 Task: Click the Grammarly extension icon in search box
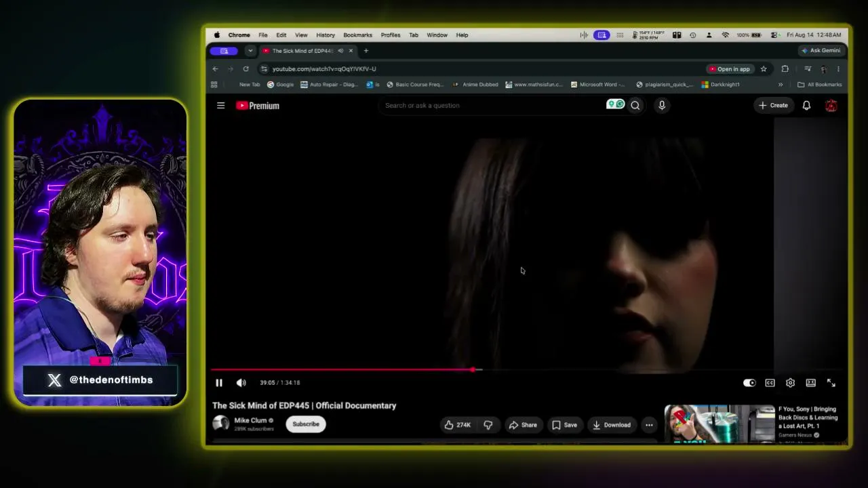615,104
